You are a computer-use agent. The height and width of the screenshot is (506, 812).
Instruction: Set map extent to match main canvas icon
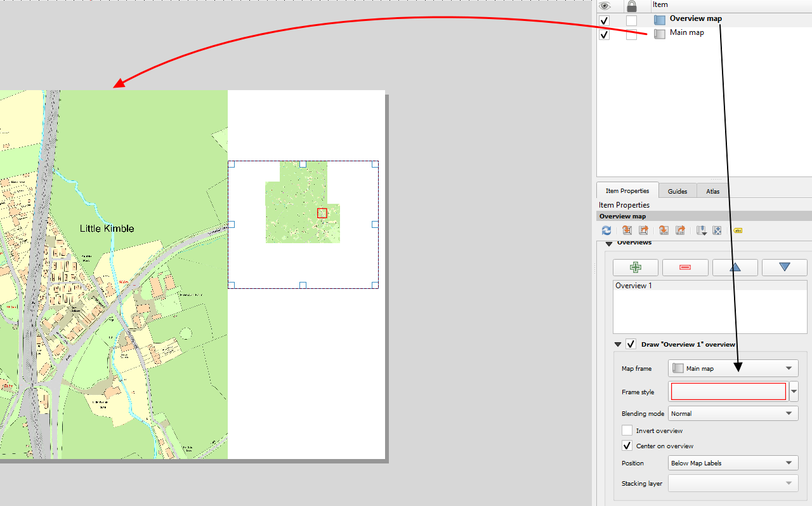coord(627,230)
